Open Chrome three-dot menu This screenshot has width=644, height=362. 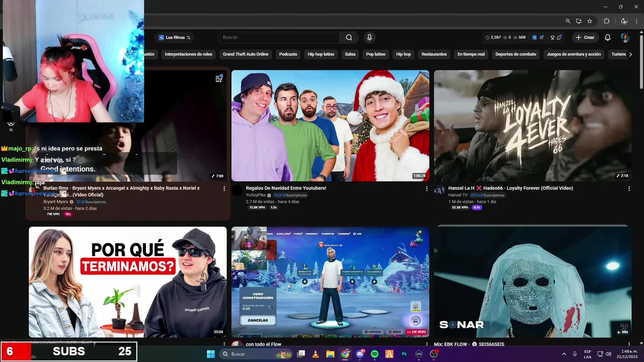(637, 21)
